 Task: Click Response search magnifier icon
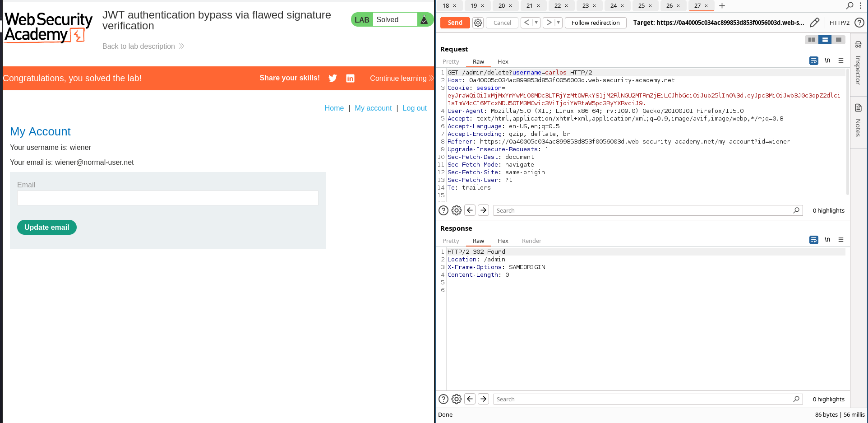pos(796,399)
